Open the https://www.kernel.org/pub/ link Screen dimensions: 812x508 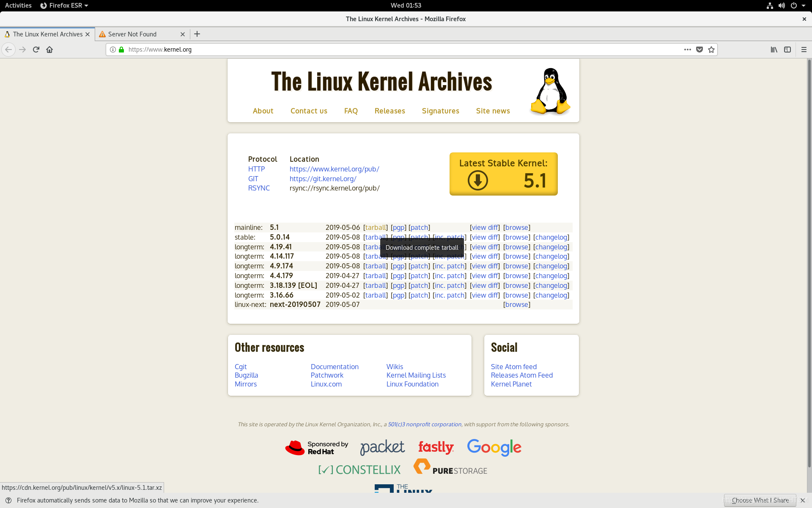[x=334, y=169]
